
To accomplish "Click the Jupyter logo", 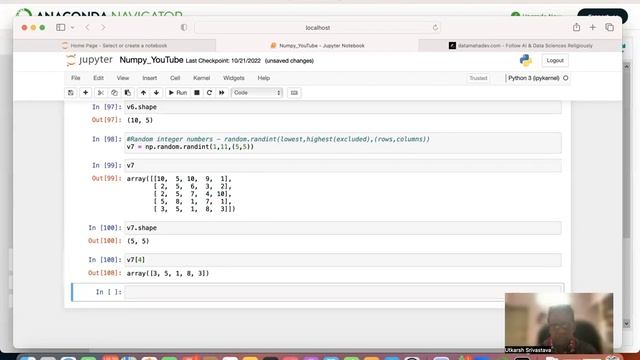I will (x=89, y=60).
